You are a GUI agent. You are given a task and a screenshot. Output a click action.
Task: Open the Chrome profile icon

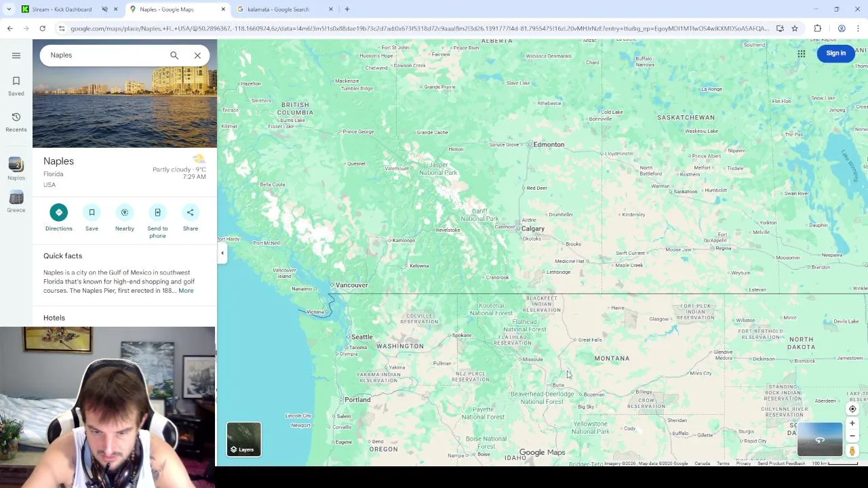(x=842, y=28)
